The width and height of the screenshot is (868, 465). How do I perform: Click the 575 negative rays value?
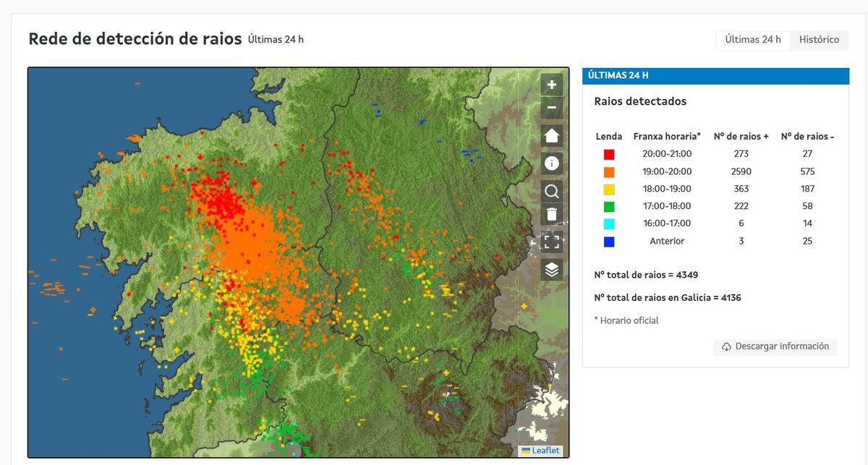coord(807,171)
